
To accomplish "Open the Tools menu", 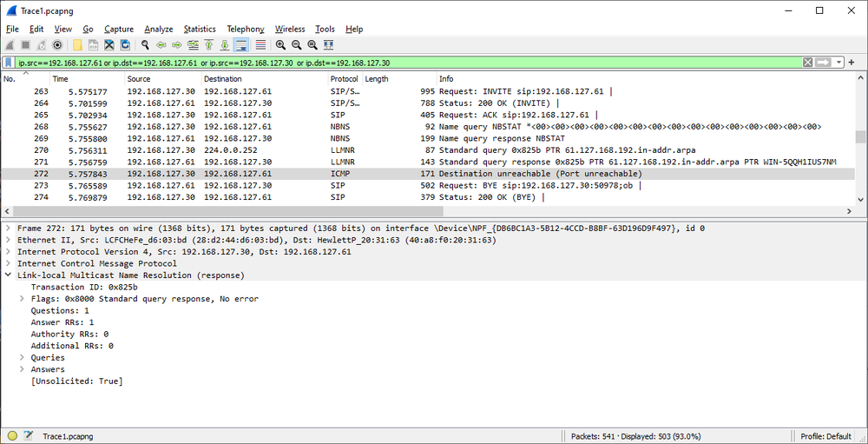I will pyautogui.click(x=325, y=29).
